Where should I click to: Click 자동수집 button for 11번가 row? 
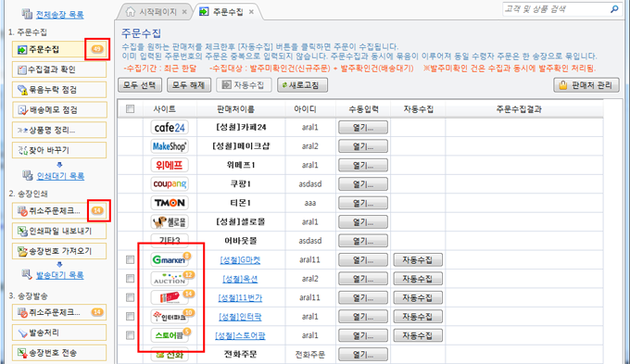pos(418,297)
